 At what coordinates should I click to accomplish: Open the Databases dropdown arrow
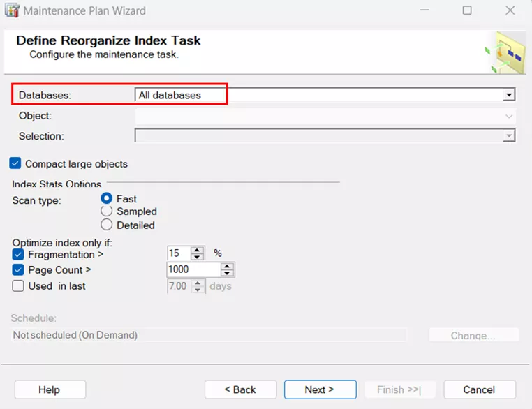tap(509, 95)
